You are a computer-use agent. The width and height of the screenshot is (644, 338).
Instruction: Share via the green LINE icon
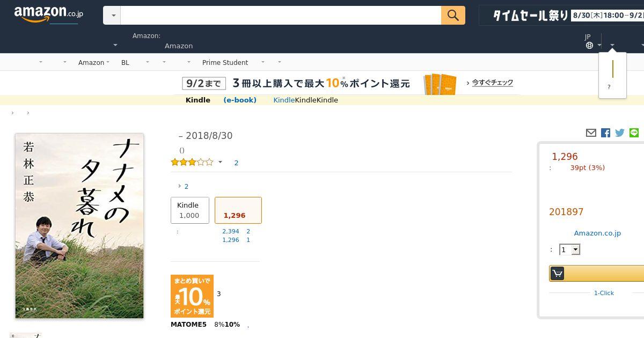[x=634, y=133]
